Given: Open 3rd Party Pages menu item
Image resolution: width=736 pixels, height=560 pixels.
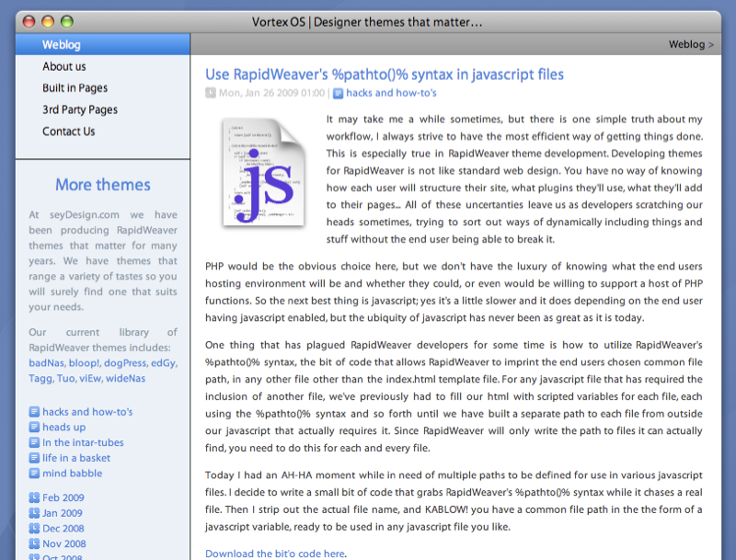Looking at the screenshot, I should [80, 109].
